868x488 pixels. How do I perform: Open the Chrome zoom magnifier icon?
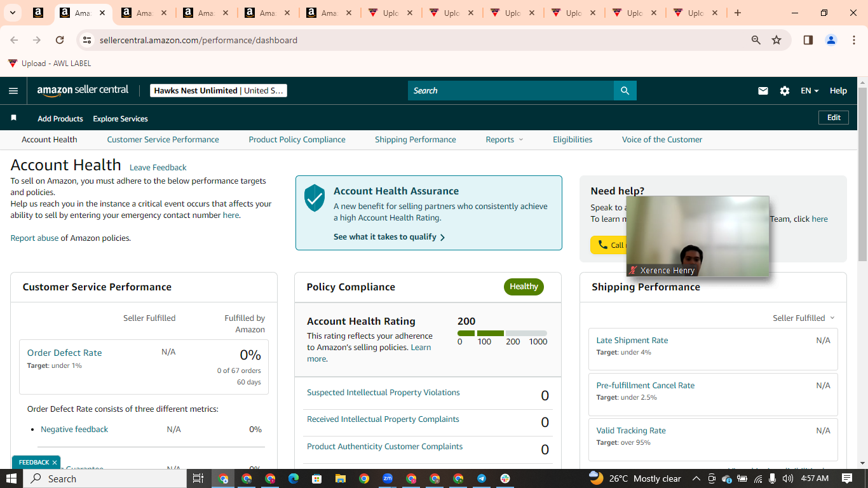pos(756,40)
